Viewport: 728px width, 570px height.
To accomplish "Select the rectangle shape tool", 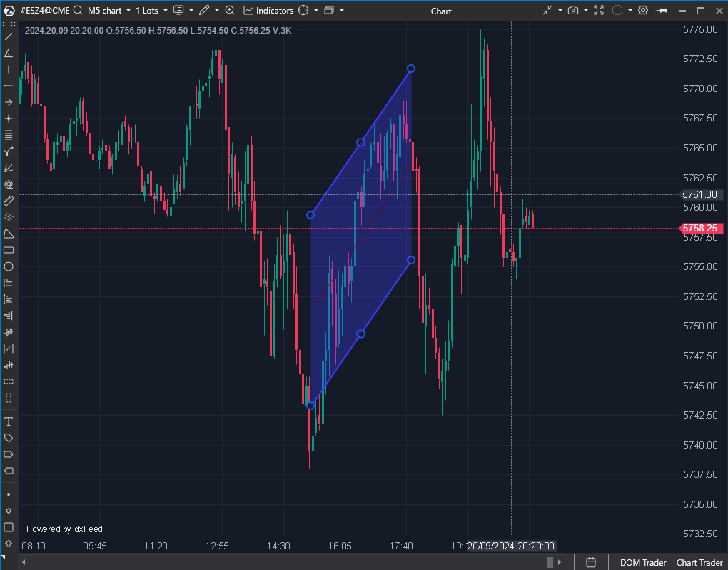I will (x=9, y=250).
